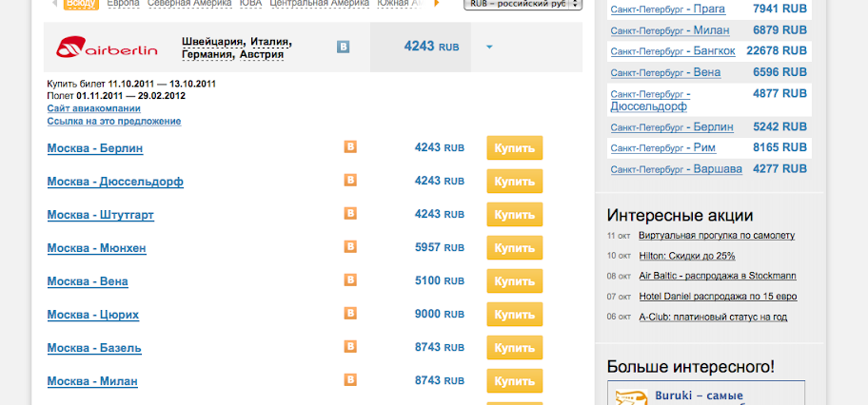Open the Москва - Штутгарт route link
The width and height of the screenshot is (868, 405).
tap(101, 215)
